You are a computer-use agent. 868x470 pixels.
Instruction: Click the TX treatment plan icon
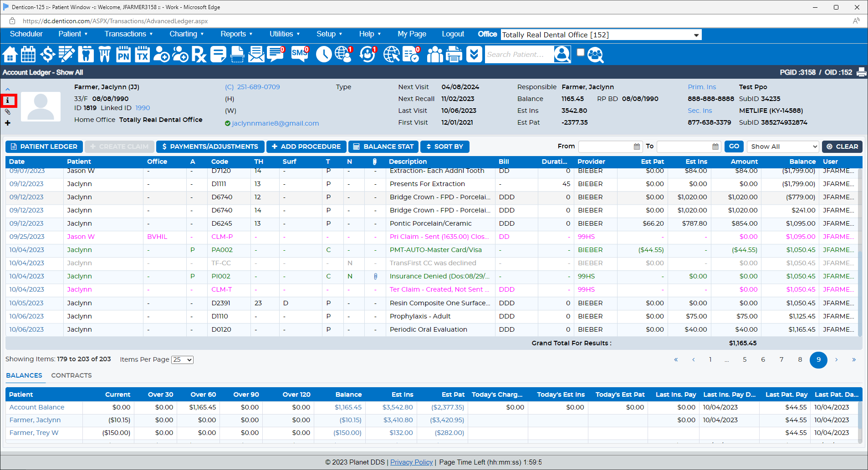pyautogui.click(x=143, y=55)
